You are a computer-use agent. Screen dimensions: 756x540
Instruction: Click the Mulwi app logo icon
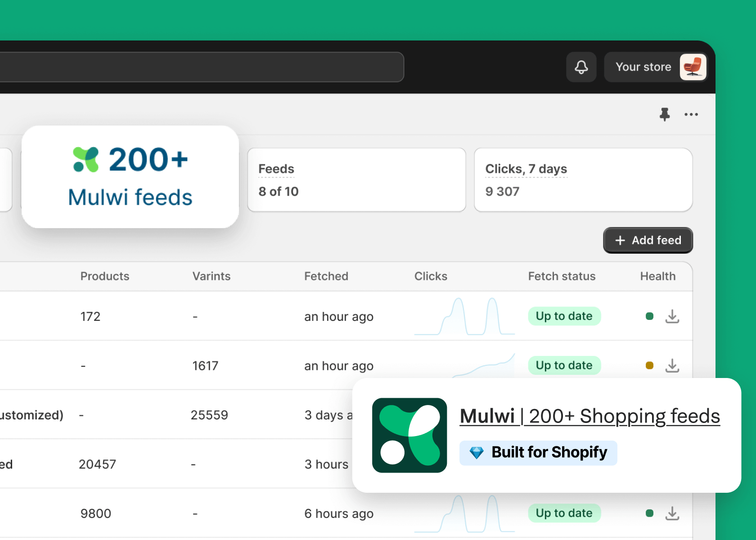(x=409, y=435)
